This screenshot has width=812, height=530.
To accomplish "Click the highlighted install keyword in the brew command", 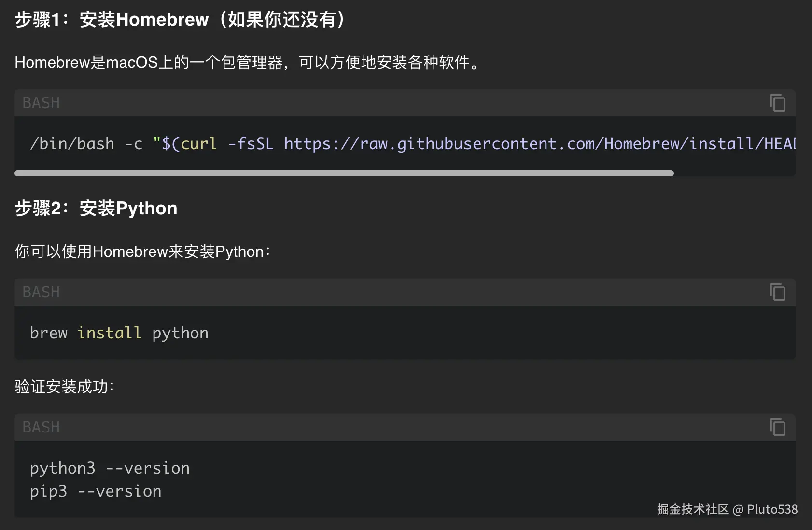I will (109, 333).
